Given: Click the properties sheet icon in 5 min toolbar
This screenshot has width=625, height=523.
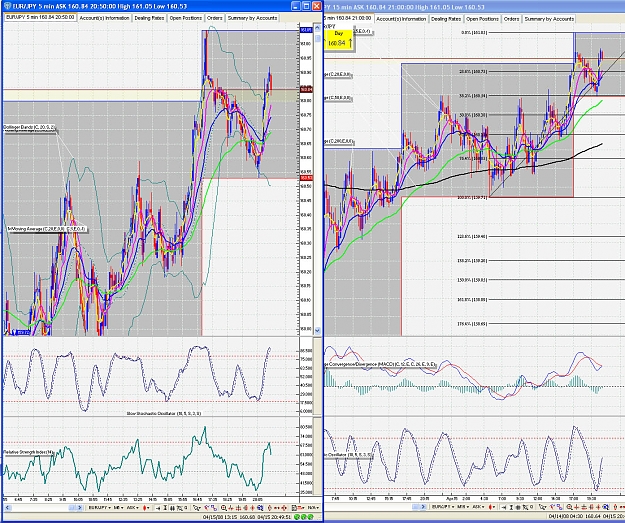Looking at the screenshot, I should click(295, 508).
